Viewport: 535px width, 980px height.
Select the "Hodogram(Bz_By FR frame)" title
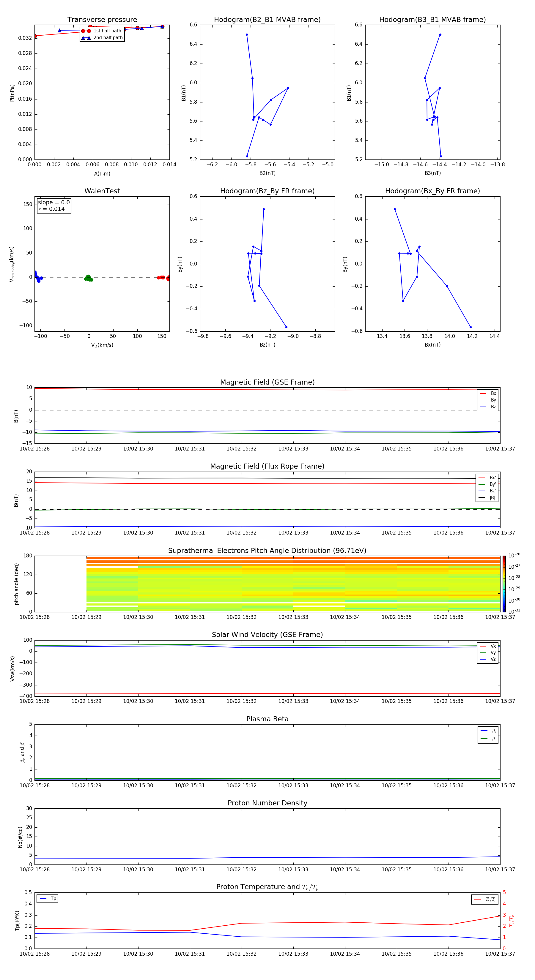267,191
